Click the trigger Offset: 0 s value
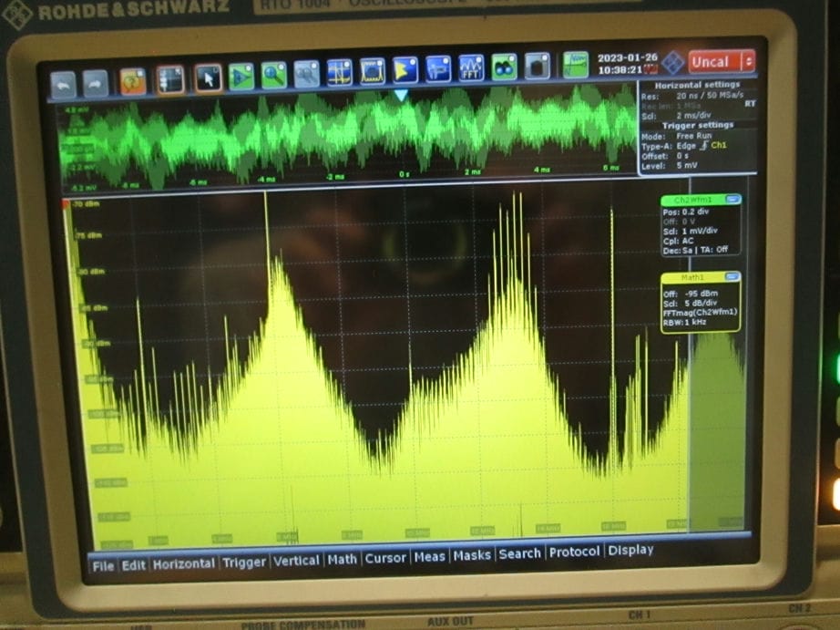Viewport: 840px width, 630px height. click(x=665, y=156)
